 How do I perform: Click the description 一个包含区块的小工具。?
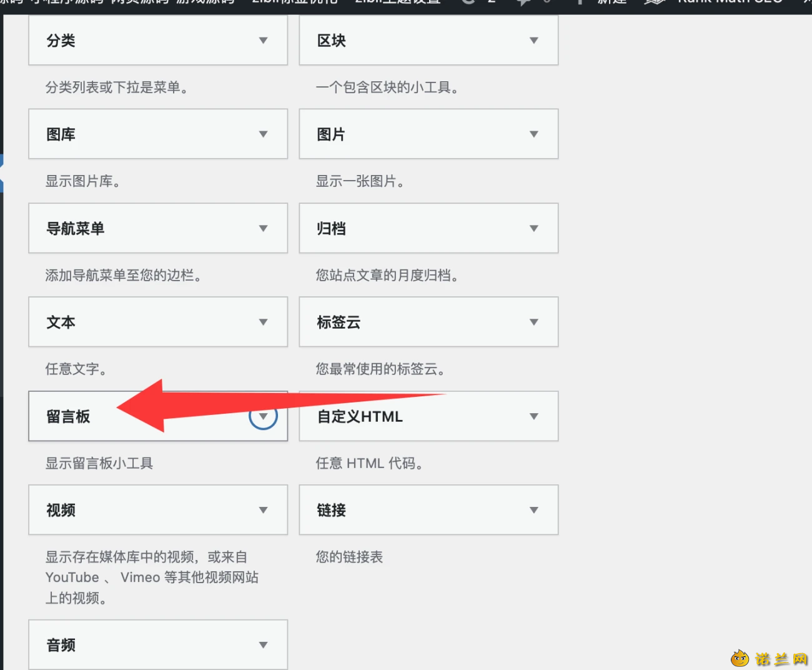[x=387, y=87]
